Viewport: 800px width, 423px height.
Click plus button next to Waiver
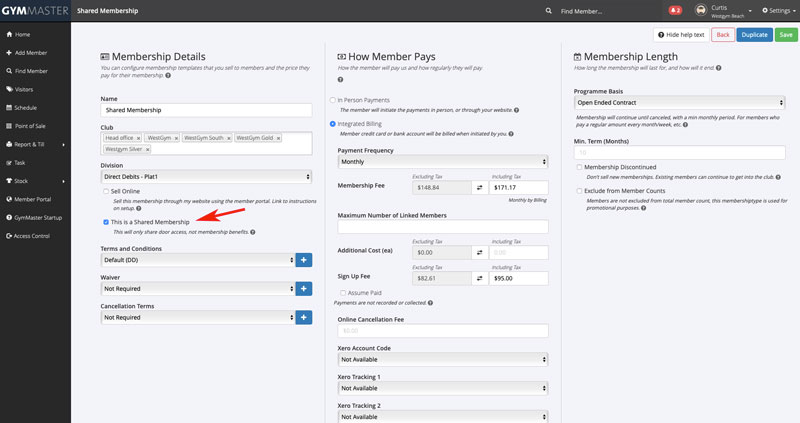click(x=304, y=289)
